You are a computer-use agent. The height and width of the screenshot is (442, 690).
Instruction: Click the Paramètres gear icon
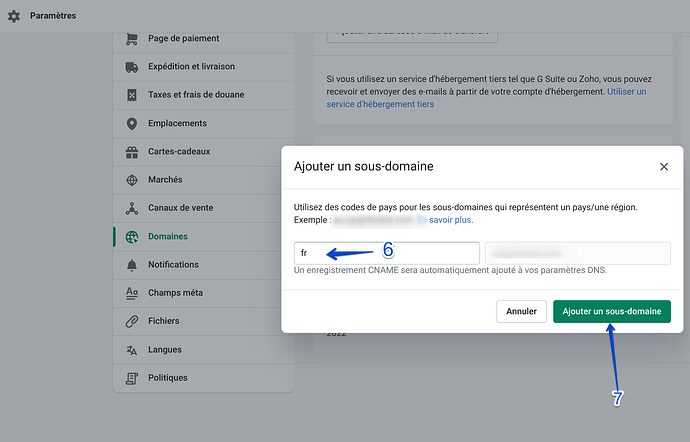pyautogui.click(x=14, y=16)
